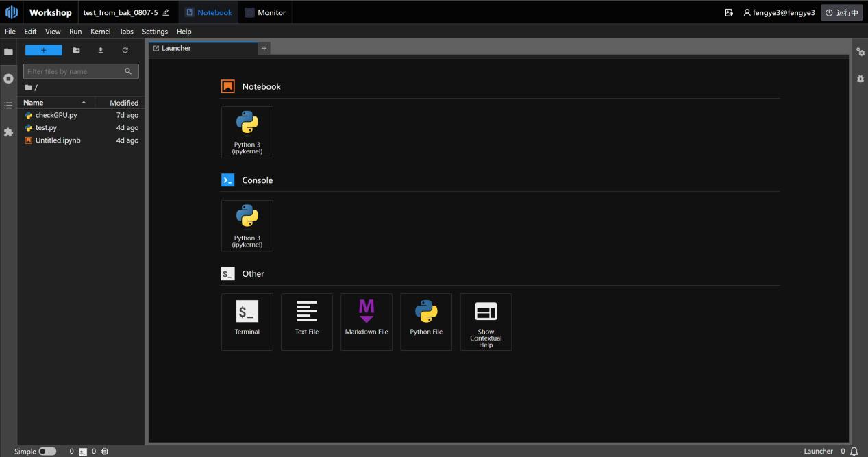Open the Extension Manager puzzle icon
The height and width of the screenshot is (457, 868).
pos(8,132)
